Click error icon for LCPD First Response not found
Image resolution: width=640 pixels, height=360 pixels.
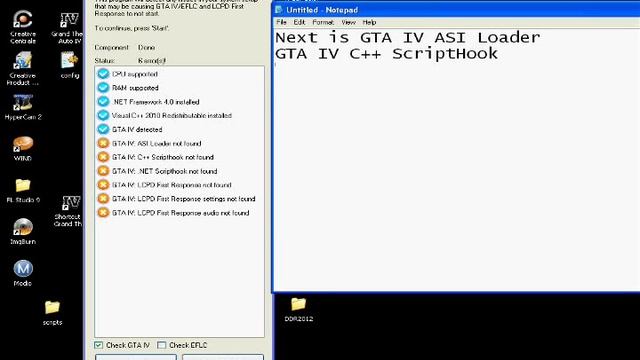point(103,185)
